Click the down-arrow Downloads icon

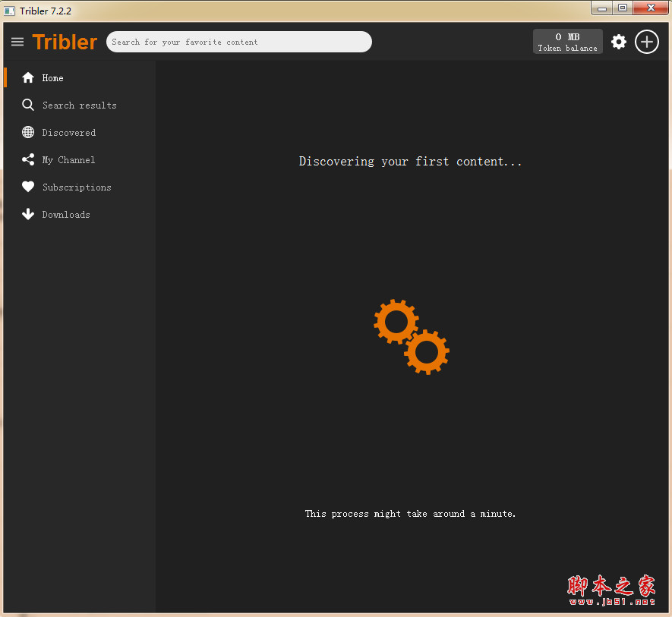click(28, 214)
